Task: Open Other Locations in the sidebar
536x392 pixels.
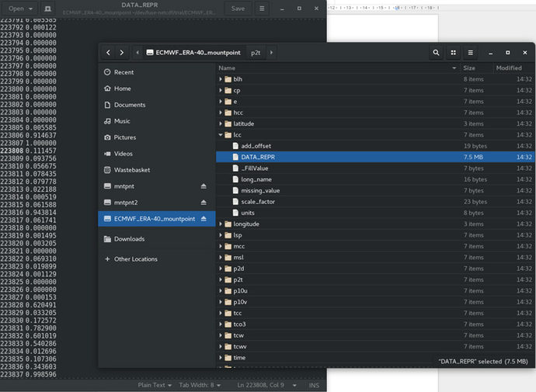Action: click(157, 259)
